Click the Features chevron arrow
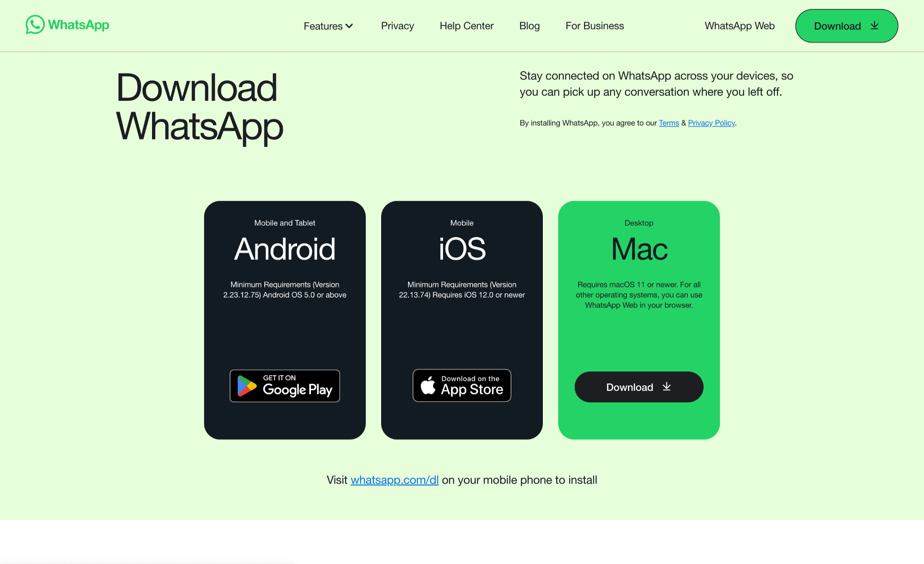Viewport: 924px width, 564px height. click(x=351, y=26)
